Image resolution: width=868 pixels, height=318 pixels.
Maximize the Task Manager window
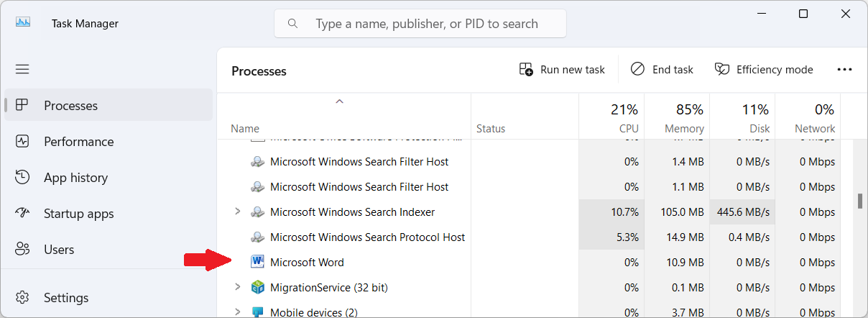tap(803, 14)
